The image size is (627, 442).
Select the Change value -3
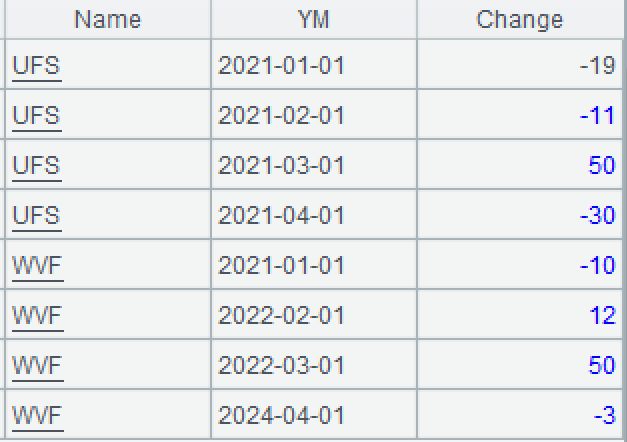[x=603, y=415]
